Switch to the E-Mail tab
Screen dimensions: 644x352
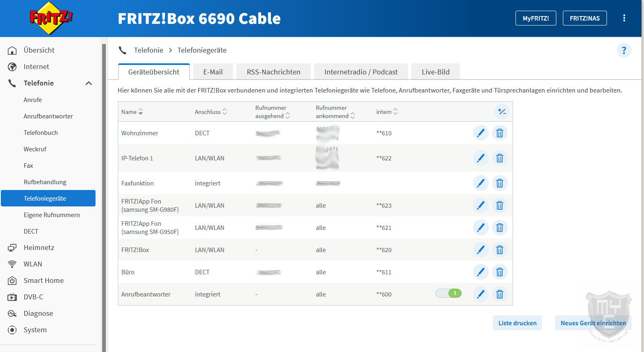213,72
